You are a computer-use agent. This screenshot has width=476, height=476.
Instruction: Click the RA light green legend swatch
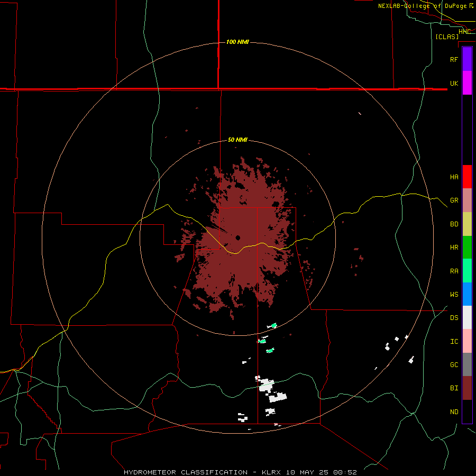pyautogui.click(x=467, y=271)
